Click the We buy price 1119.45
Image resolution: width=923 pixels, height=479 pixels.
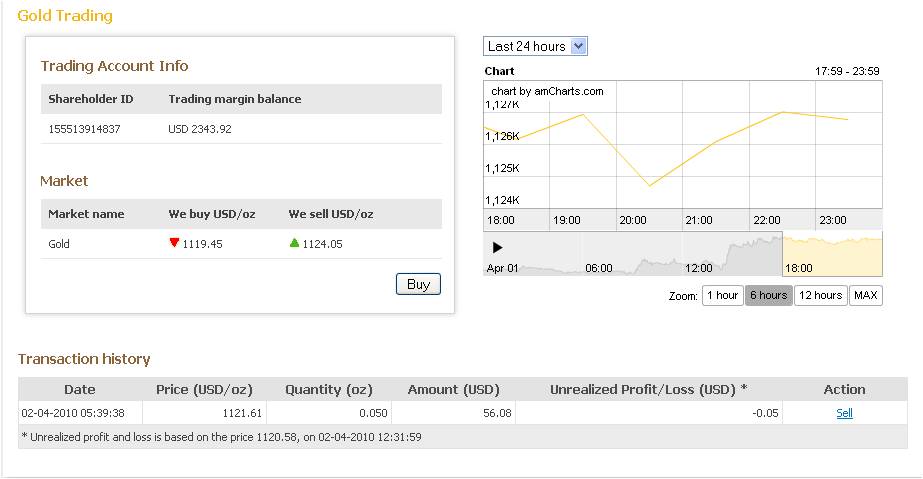click(202, 244)
